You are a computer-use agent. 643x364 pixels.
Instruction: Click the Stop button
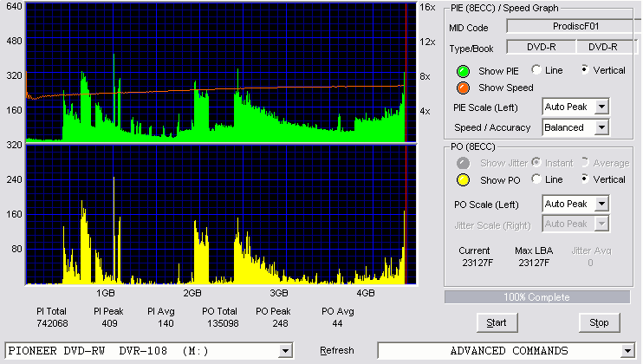[x=599, y=323]
